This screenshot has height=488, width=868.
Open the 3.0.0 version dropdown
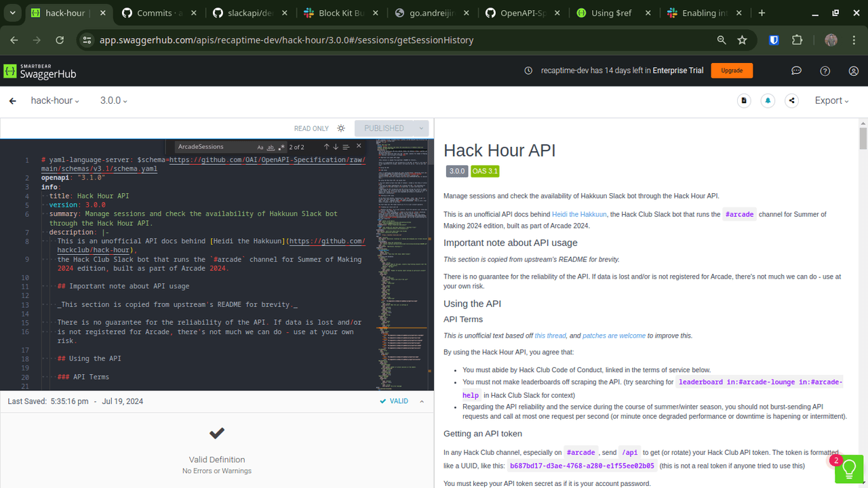pyautogui.click(x=113, y=100)
